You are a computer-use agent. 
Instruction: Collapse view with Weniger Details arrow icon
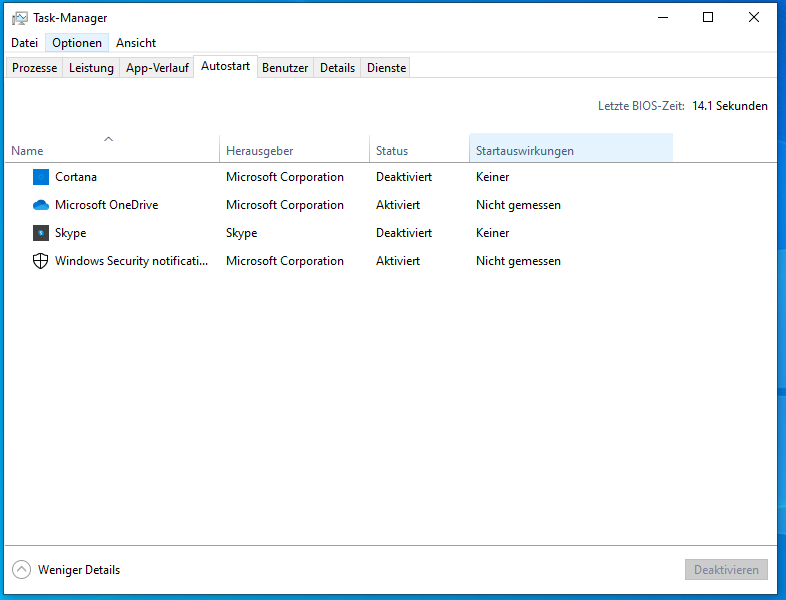[x=21, y=570]
